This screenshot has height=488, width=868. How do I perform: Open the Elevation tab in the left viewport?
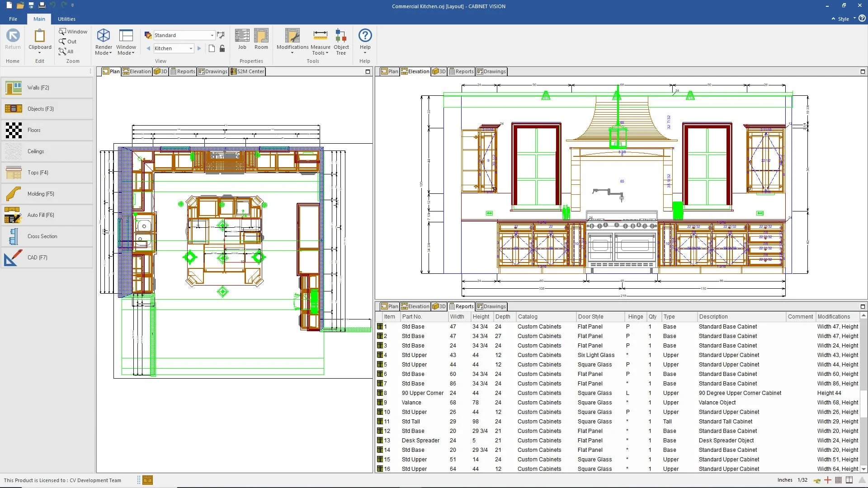[137, 71]
